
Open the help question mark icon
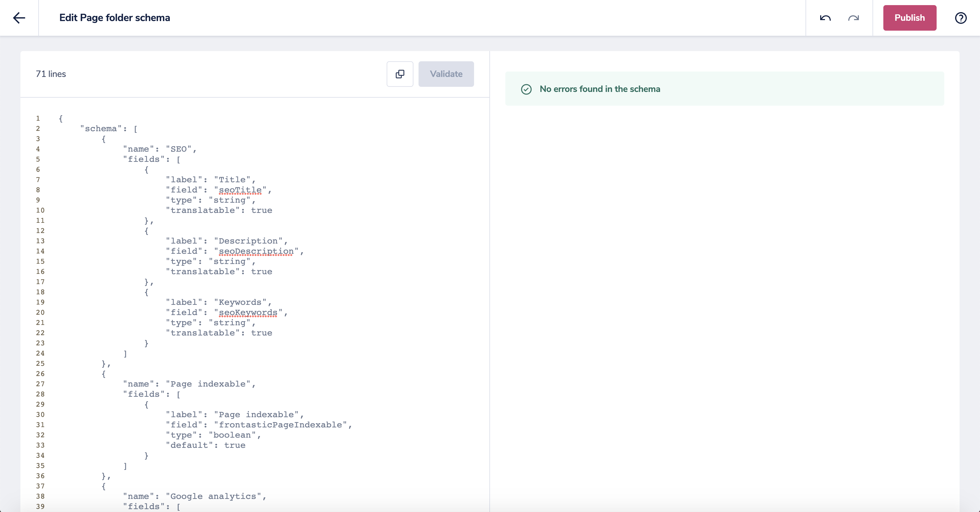[961, 18]
